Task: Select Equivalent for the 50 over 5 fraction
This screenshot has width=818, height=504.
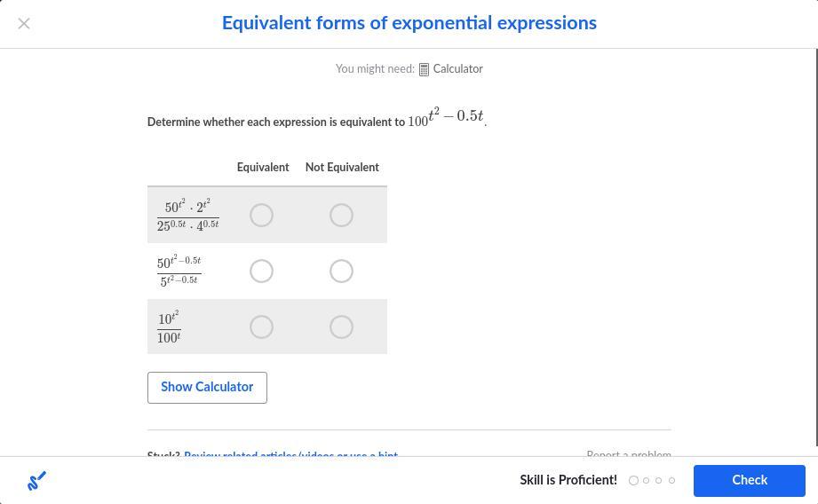Action: coord(261,272)
